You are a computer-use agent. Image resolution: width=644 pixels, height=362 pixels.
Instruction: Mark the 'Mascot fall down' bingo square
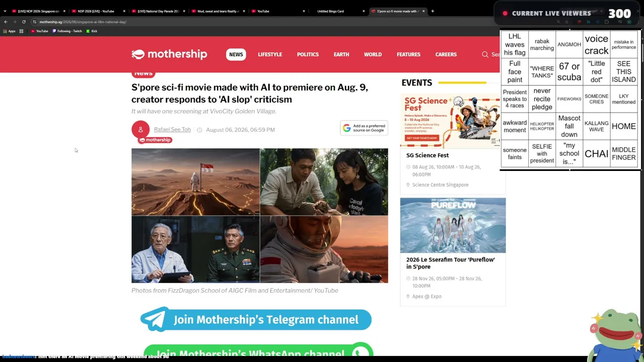coord(569,126)
